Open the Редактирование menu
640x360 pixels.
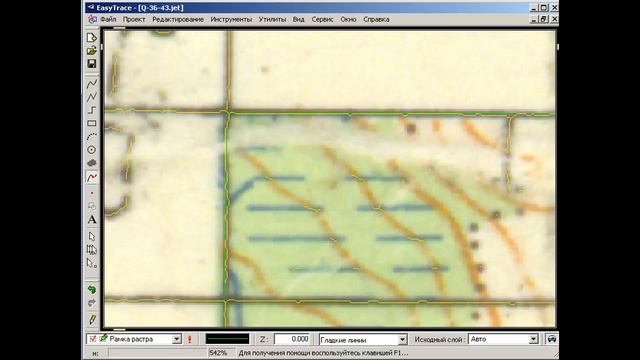pyautogui.click(x=178, y=19)
